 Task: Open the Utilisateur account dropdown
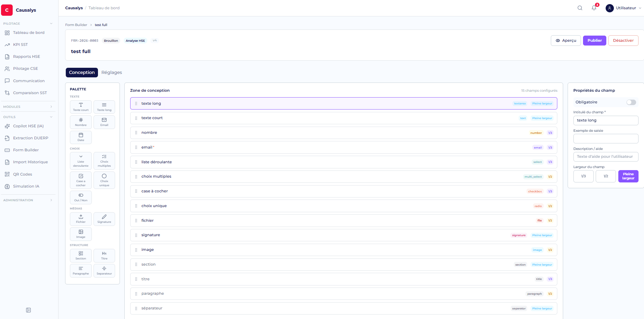coord(623,8)
